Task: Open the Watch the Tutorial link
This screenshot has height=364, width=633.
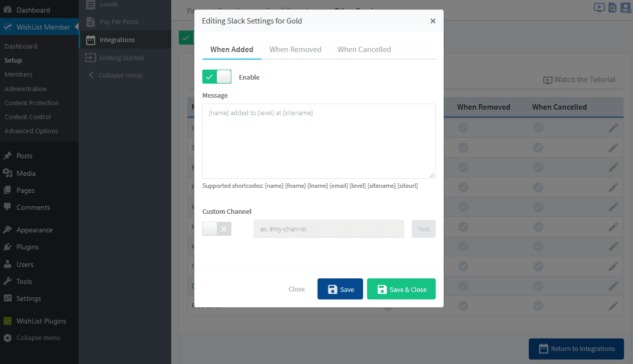Action: point(579,80)
